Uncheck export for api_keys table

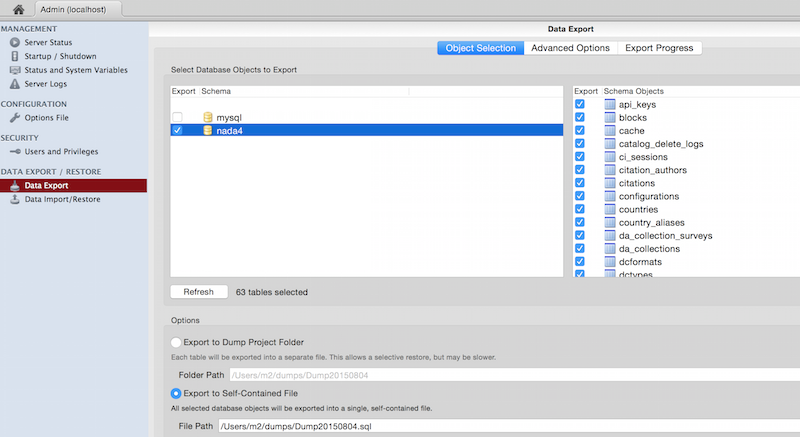580,104
